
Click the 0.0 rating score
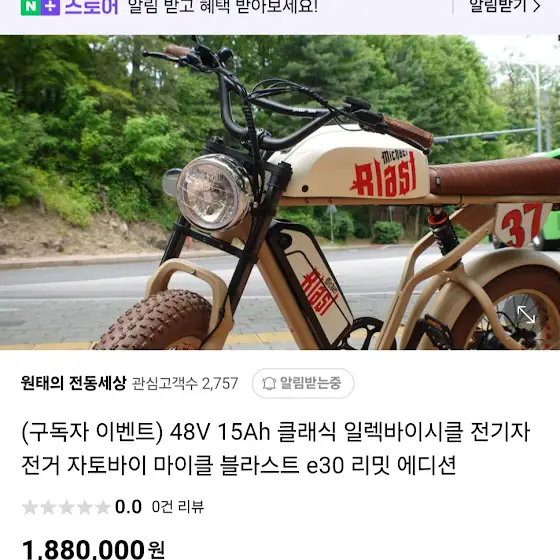[128, 507]
